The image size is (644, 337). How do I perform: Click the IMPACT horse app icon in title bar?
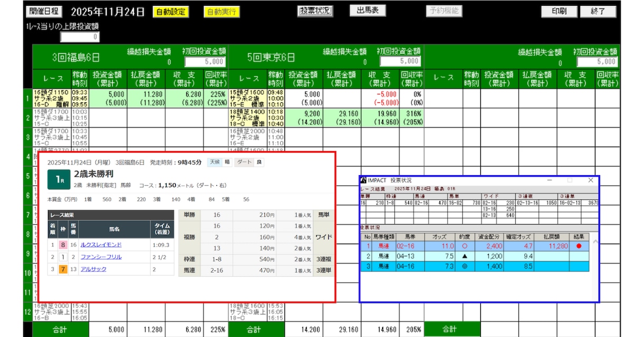[364, 180]
